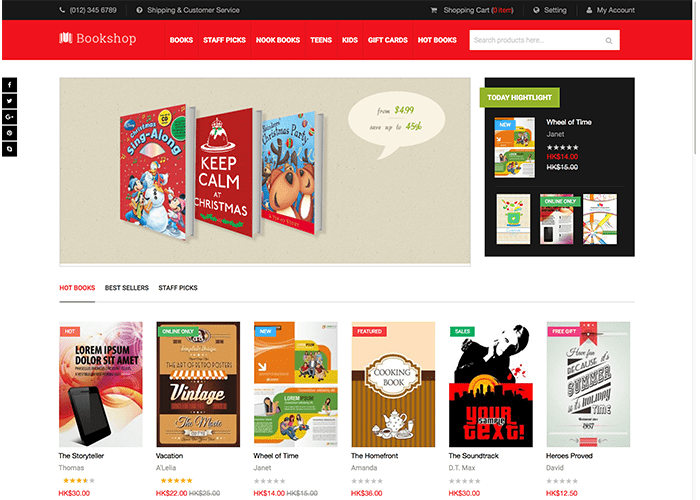The width and height of the screenshot is (700, 500).
Task: Click the globe icon beside Setting
Action: point(536,10)
